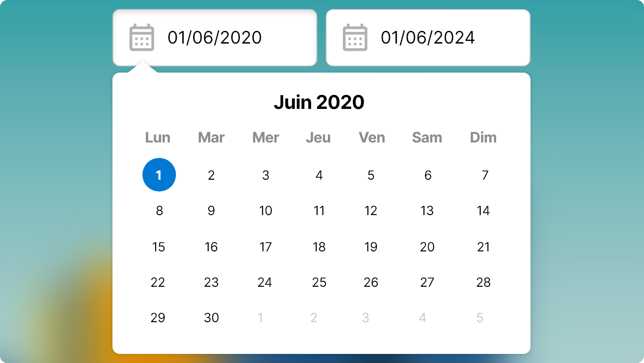
Task: Select June 10 in the calendar
Action: (266, 211)
